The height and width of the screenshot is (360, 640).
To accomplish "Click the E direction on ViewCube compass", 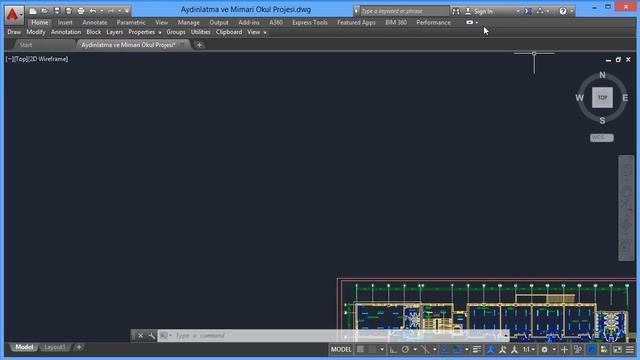I will coord(625,98).
